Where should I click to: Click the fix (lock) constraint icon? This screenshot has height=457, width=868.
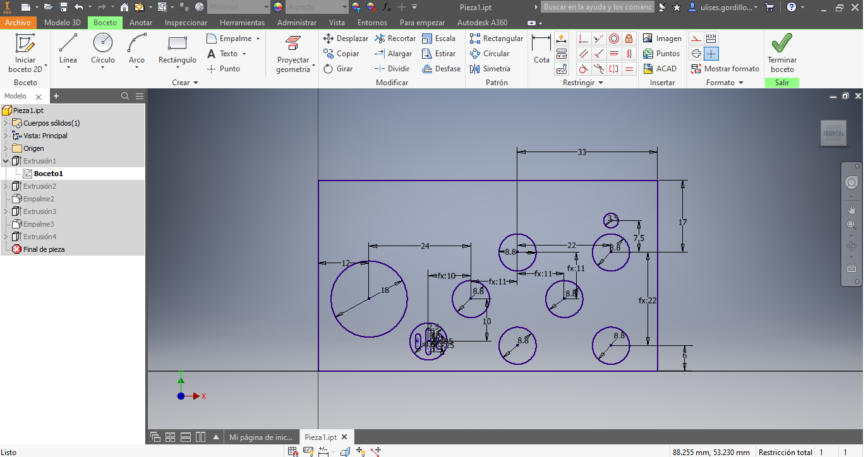[629, 39]
